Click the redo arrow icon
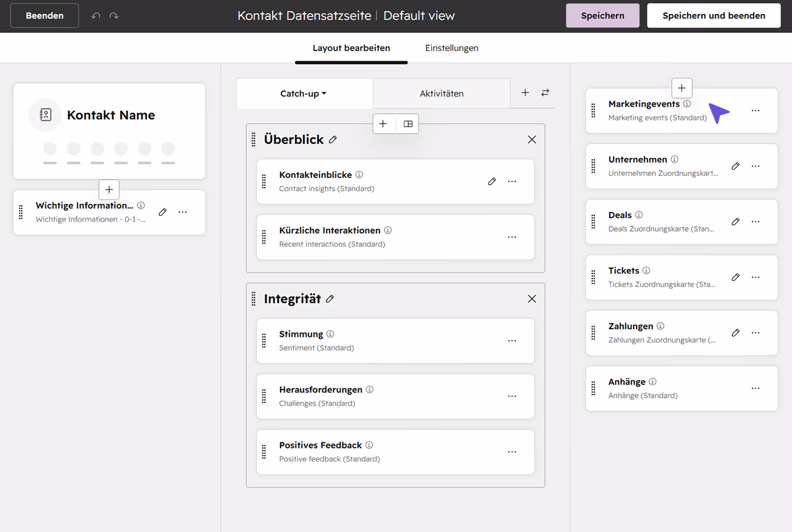Image resolution: width=792 pixels, height=532 pixels. pyautogui.click(x=114, y=16)
